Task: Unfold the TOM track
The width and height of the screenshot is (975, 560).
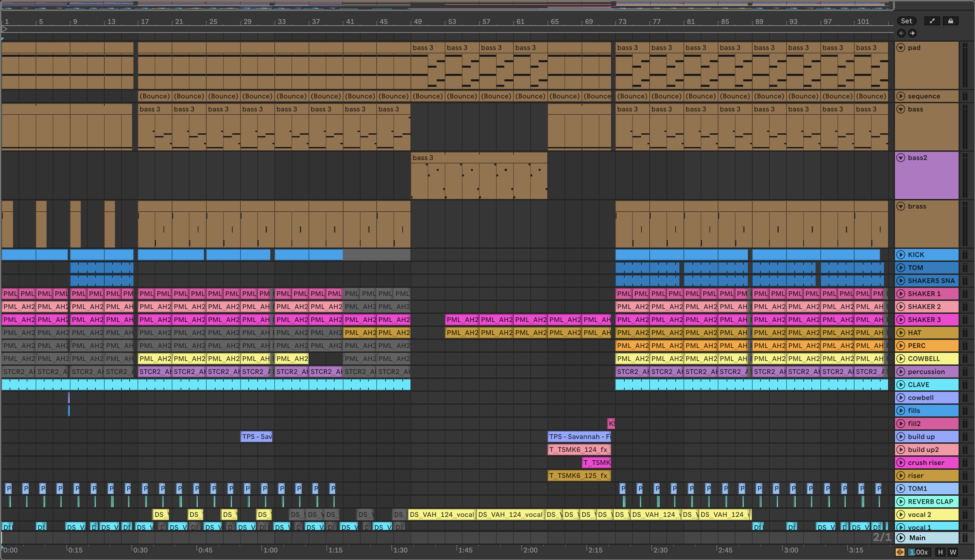Action: (901, 268)
